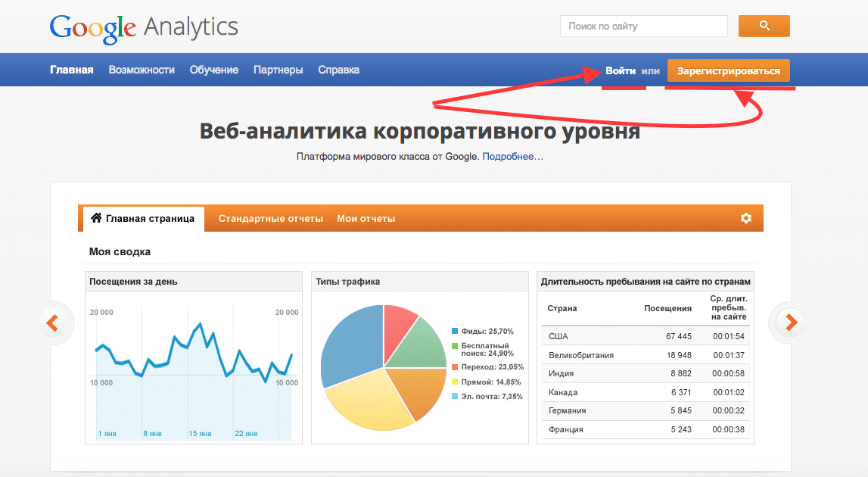Click the Веб-аналитика корпоративного уровня headline
This screenshot has height=477, width=868.
(x=419, y=131)
